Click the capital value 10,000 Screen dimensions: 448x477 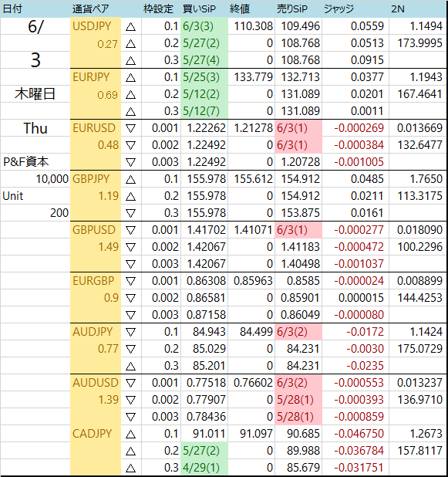click(52, 179)
